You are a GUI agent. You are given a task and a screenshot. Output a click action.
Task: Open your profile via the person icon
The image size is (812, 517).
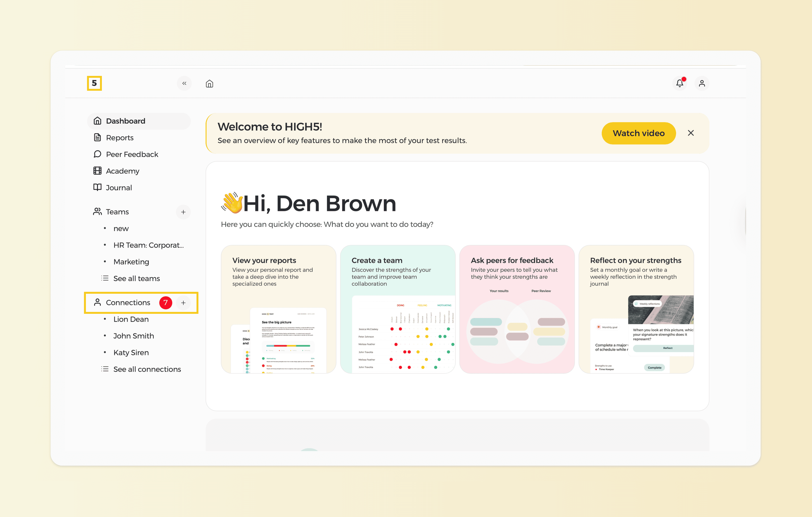(x=702, y=83)
